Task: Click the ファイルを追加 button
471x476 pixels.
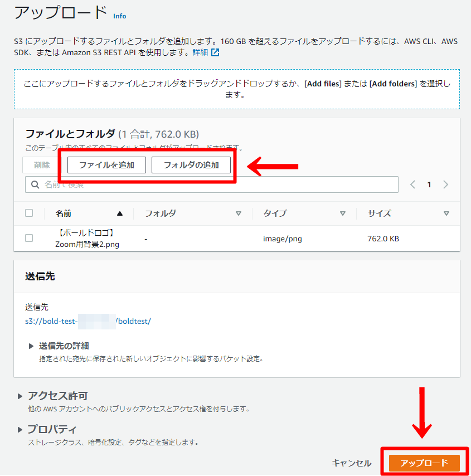Action: pos(106,165)
